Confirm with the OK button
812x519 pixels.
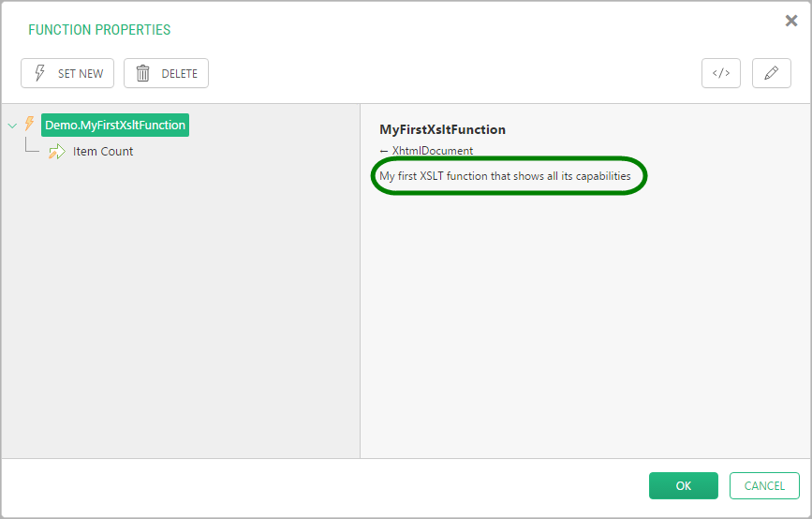[683, 485]
